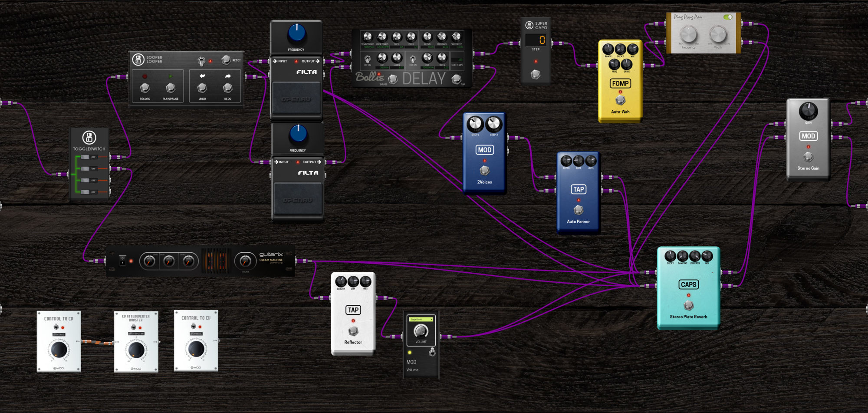Click the Undo footswitch on Sooper Looper

click(x=202, y=88)
